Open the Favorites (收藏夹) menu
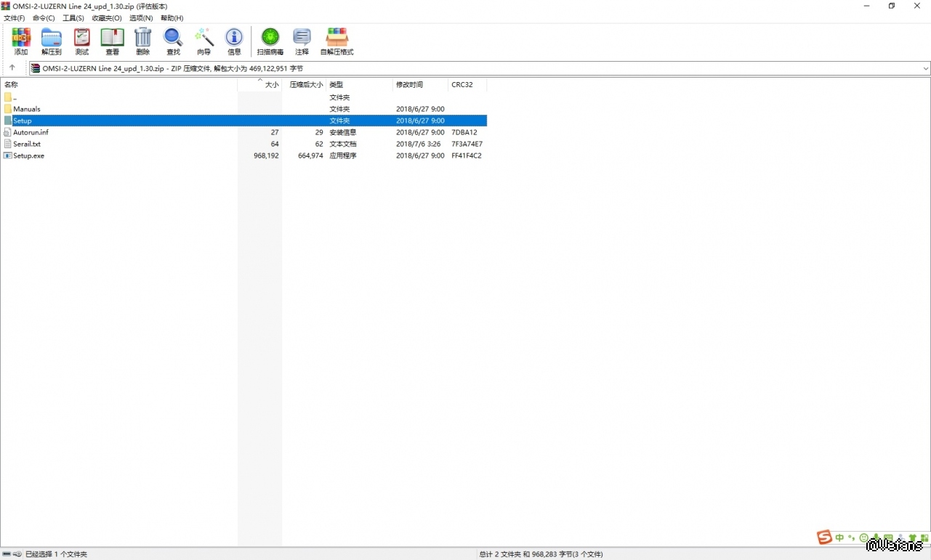Viewport: 931px width, 560px height. [106, 18]
